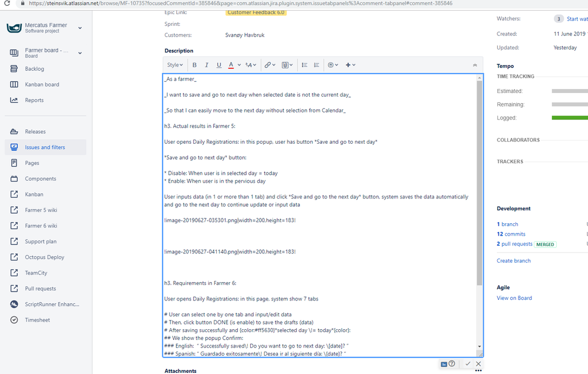Open the 2 pull requests link
The image size is (588, 374).
pyautogui.click(x=514, y=244)
